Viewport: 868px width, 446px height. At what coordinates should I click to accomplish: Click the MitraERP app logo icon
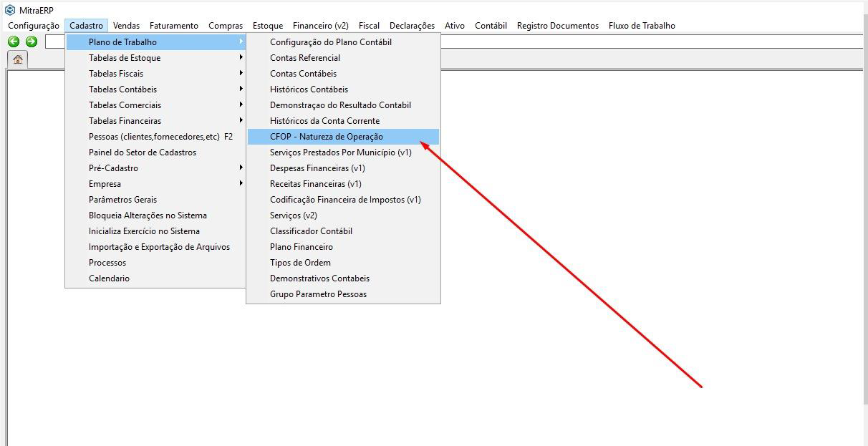[x=10, y=10]
